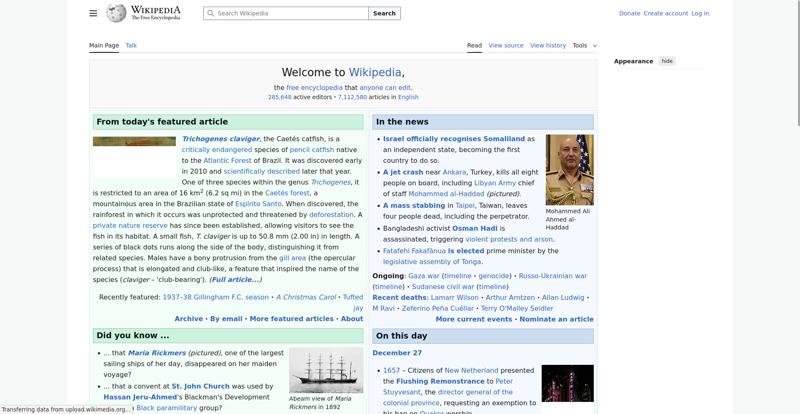The height and width of the screenshot is (414, 800).
Task: Open the Donate link
Action: [629, 14]
